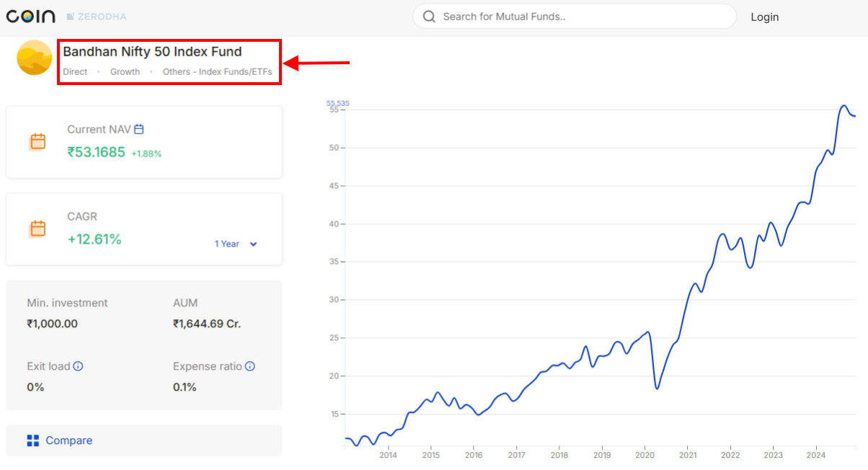Click the Zerodha logo icon
868x470 pixels.
point(69,16)
